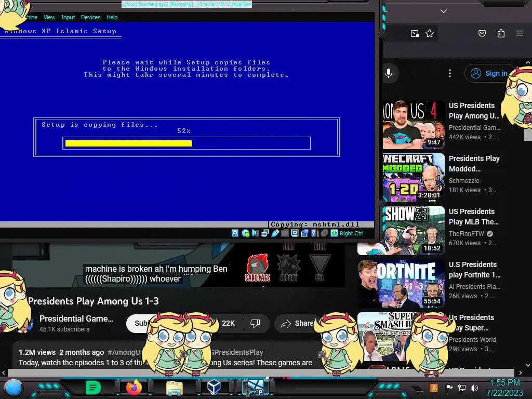Viewport: 532px width, 399px height.
Task: Open the Help menu in VirtualBox
Action: (x=112, y=17)
